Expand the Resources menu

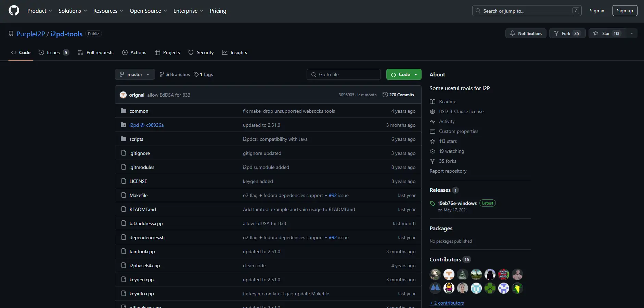(x=108, y=11)
